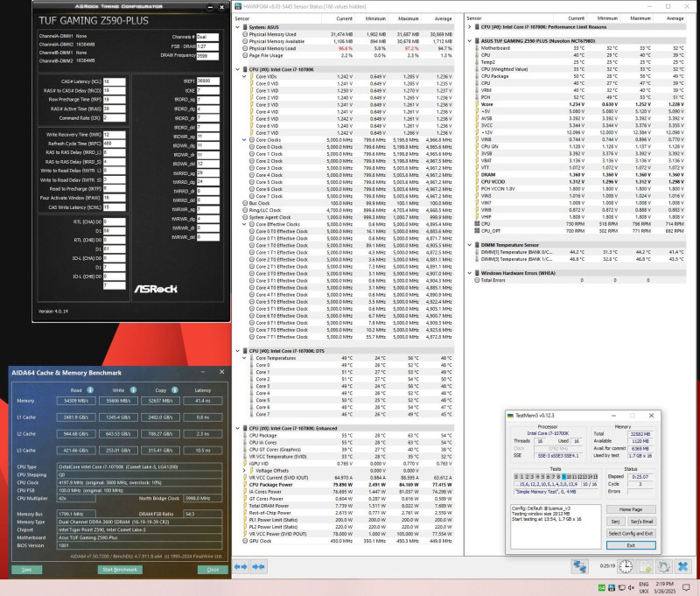700x596 pixels.
Task: Click the Write info icon in AIDA64
Action: pos(133,389)
